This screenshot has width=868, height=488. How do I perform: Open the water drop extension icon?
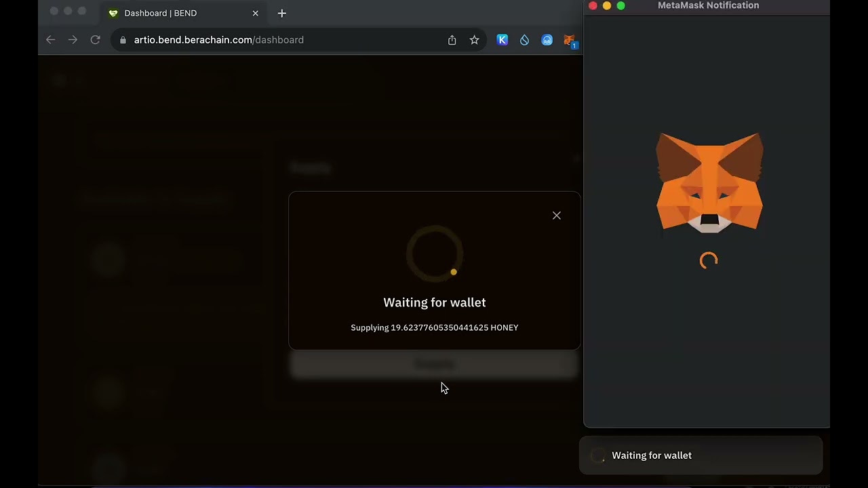coord(525,40)
